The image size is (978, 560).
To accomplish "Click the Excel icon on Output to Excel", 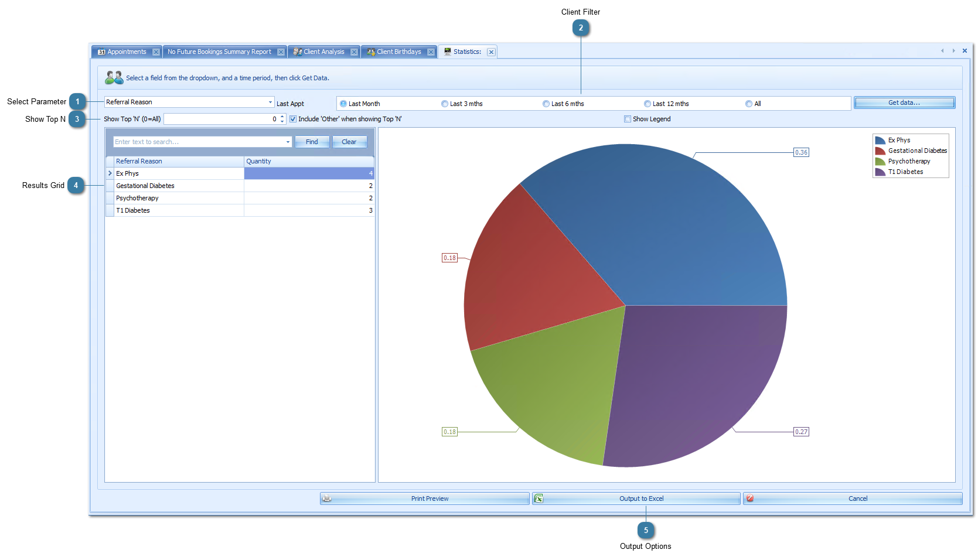I will pyautogui.click(x=539, y=498).
